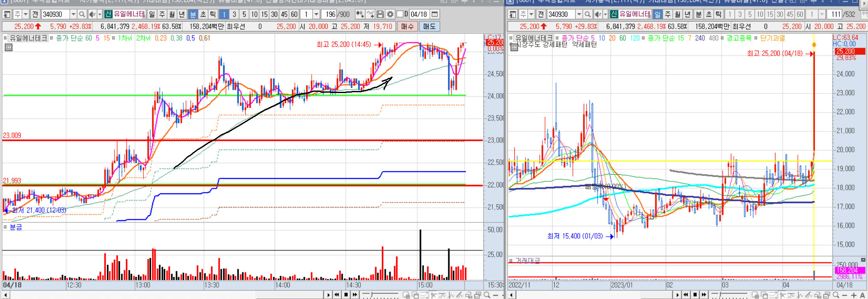The width and height of the screenshot is (868, 299).
Task: Click the stop playback button, left chart bottom
Action: (346, 295)
